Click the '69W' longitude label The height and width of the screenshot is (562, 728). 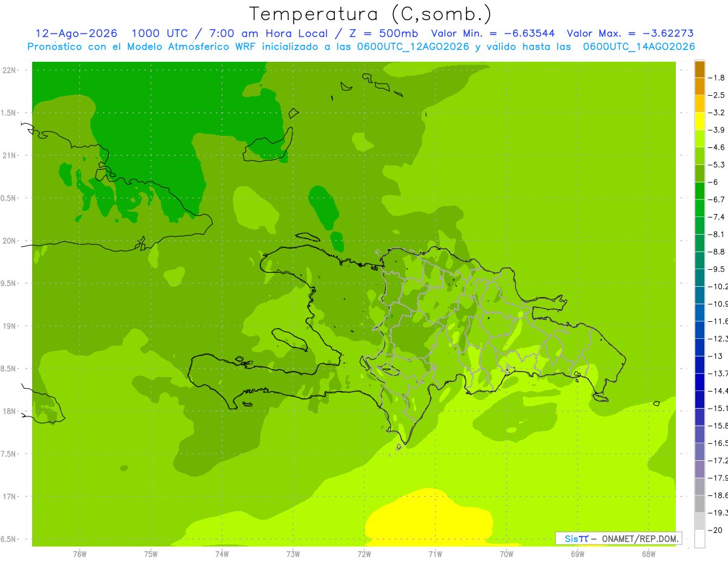pyautogui.click(x=578, y=554)
